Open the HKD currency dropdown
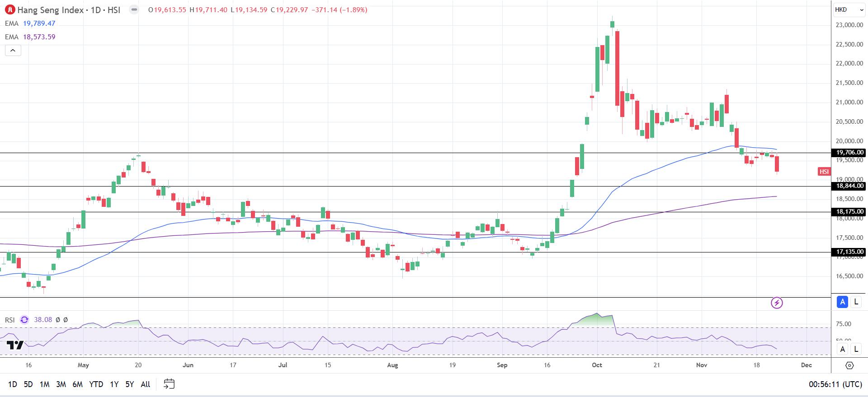Viewport: 868px width, 397px height. pos(849,9)
